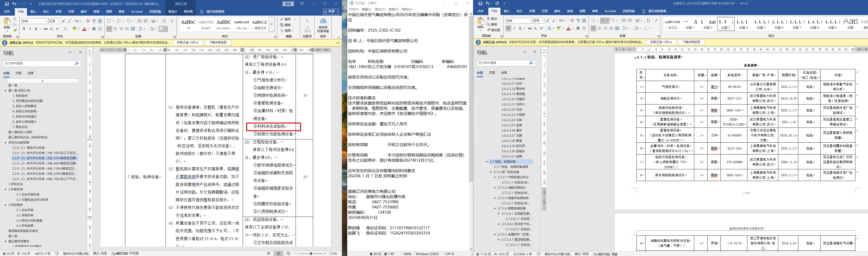Image resolution: width=868 pixels, height=256 pixels.
Task: Center-align text in the left Word window
Action: coord(115,29)
